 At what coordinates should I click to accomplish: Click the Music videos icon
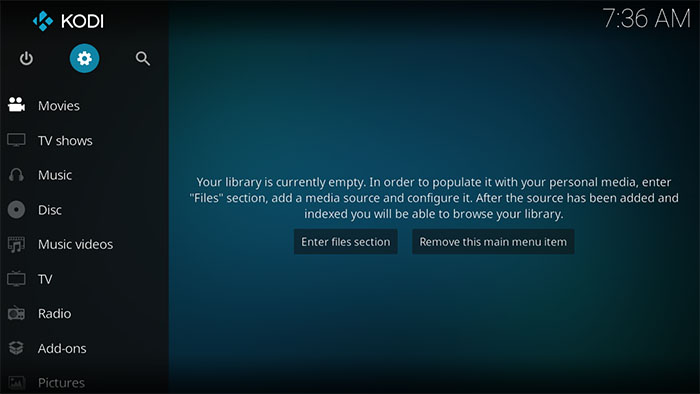(x=17, y=245)
